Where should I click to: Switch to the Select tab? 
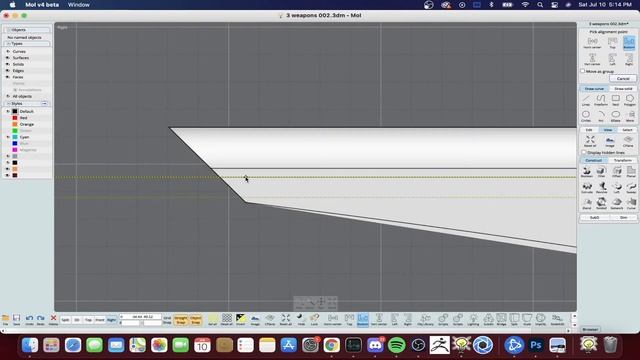627,130
